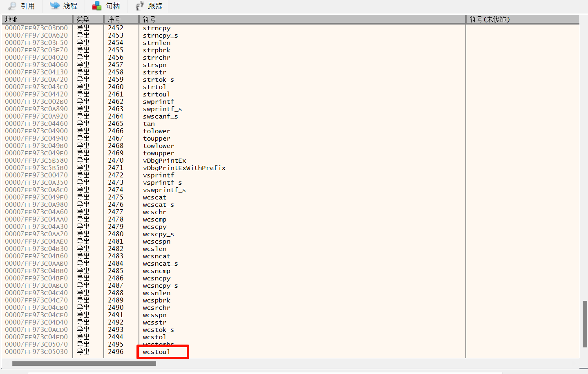Sort by the 序号 ordinal column header
This screenshot has height=374, width=588.
coord(121,19)
